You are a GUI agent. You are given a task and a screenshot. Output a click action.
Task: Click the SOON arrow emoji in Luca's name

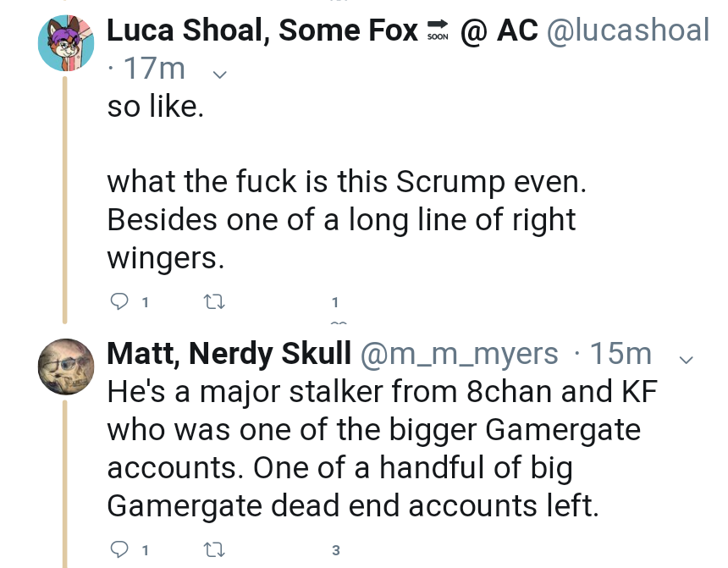tap(438, 30)
